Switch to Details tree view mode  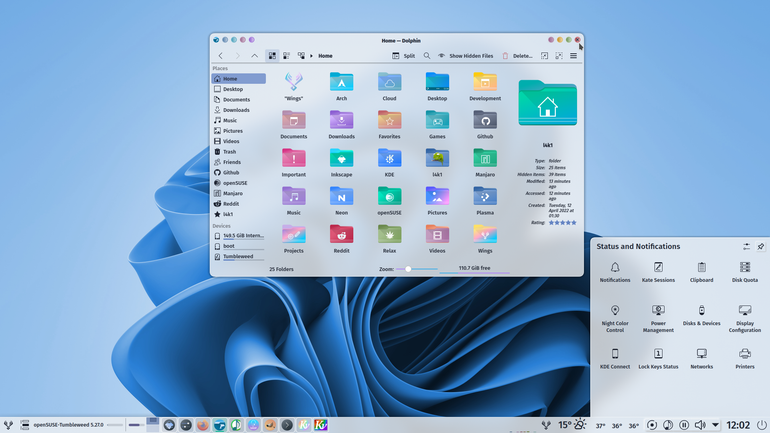[x=301, y=56]
